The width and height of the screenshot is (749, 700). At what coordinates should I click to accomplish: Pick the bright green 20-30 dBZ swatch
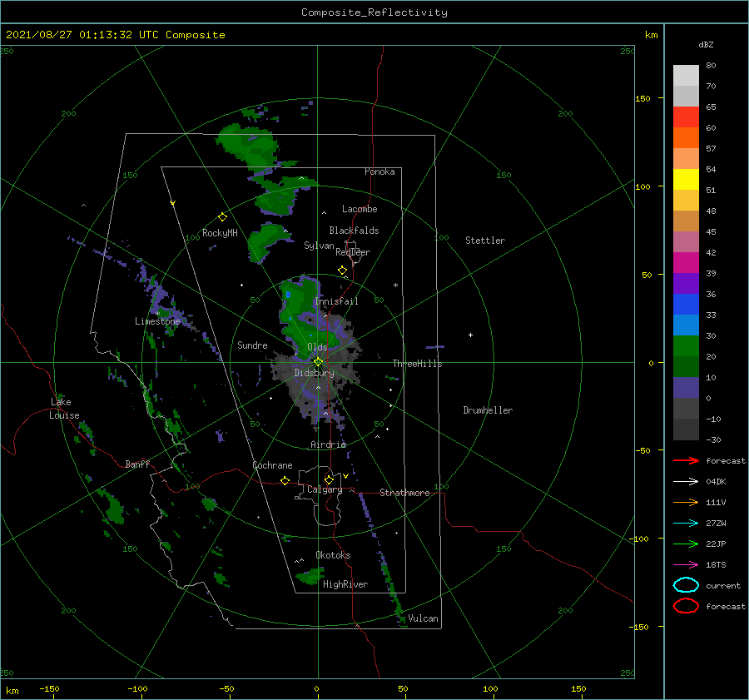(x=686, y=346)
